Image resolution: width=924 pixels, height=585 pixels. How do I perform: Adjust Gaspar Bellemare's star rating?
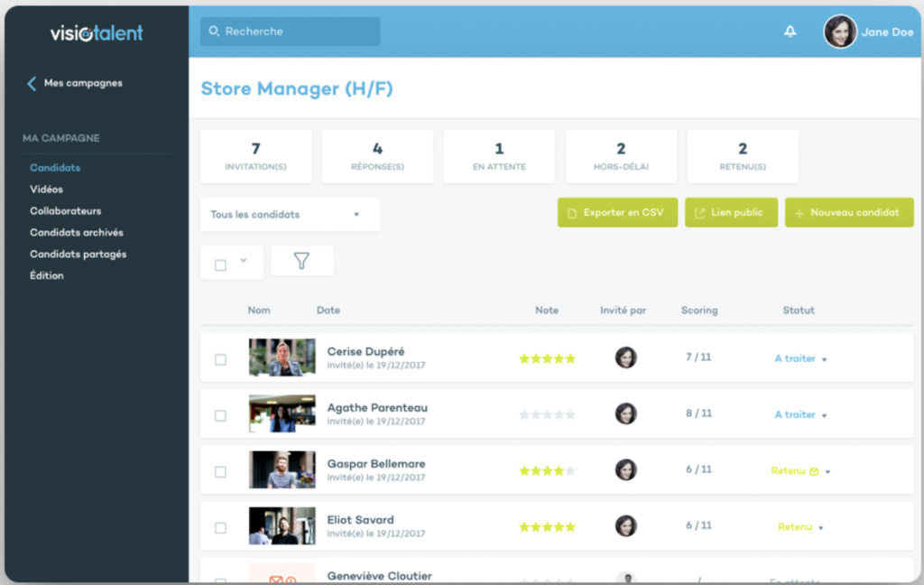click(547, 470)
